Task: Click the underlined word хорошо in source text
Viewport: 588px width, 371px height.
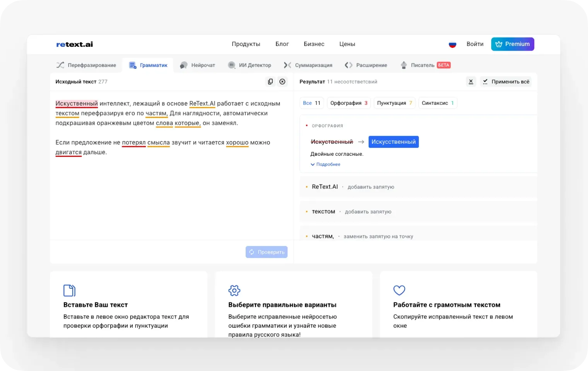Action: [x=237, y=143]
